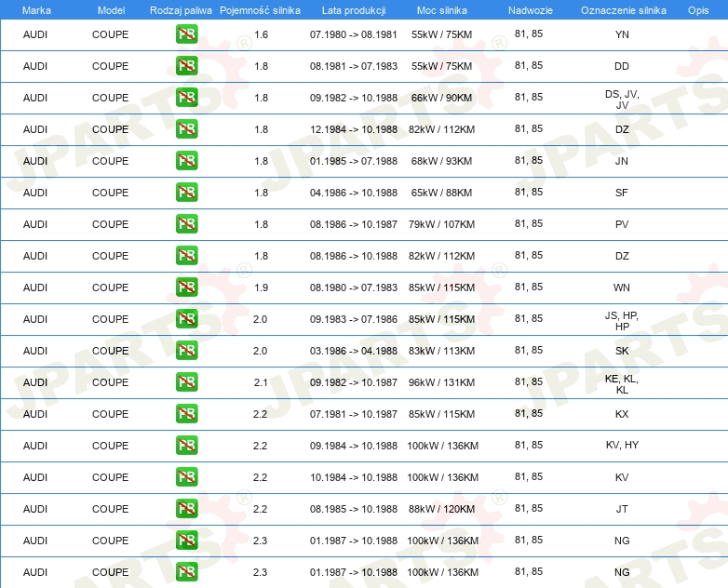The image size is (728, 588).
Task: Click the engine power '79kW / 107KM'
Action: coord(441,224)
